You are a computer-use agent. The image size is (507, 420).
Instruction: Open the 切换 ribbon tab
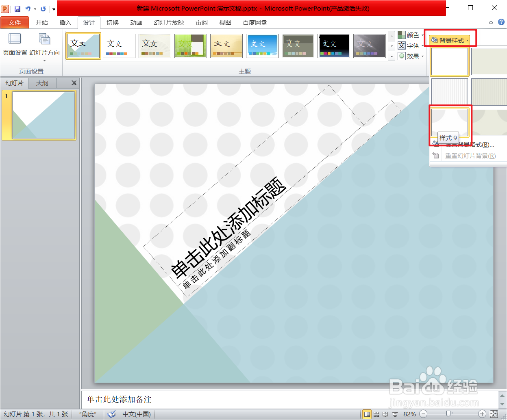(113, 22)
